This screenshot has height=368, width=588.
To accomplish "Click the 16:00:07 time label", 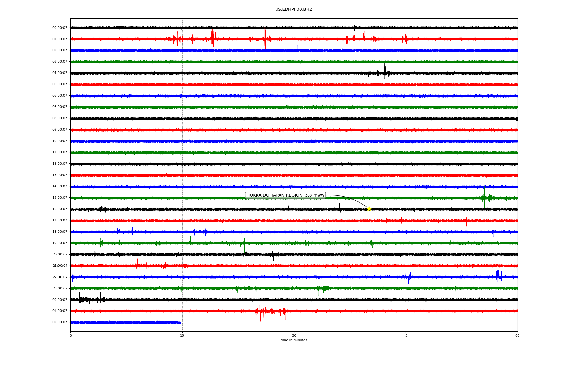I will 60,209.
